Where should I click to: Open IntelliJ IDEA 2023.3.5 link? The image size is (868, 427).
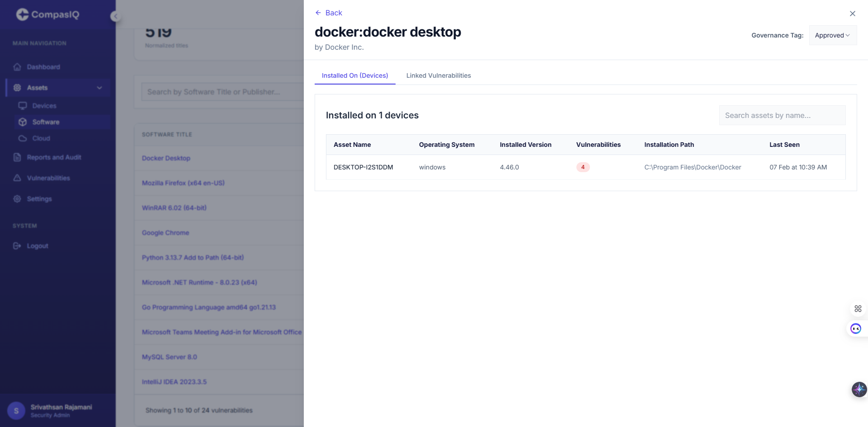[x=174, y=382]
